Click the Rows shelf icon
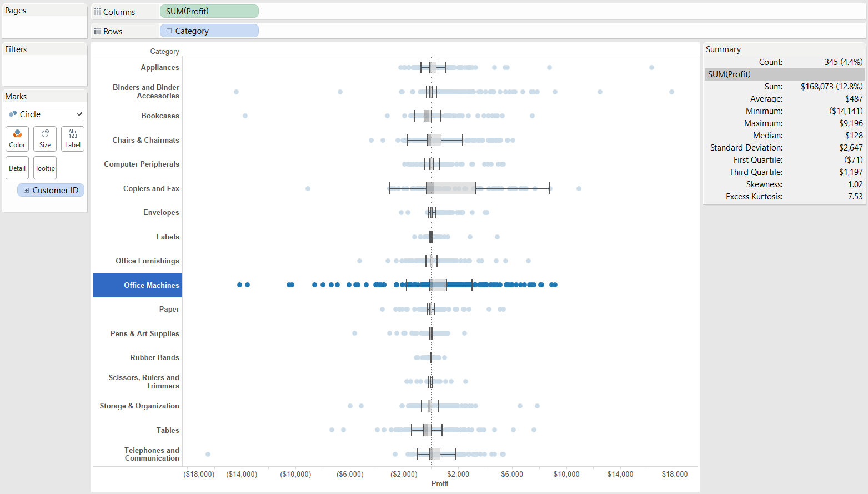The width and height of the screenshot is (868, 494). (x=98, y=31)
